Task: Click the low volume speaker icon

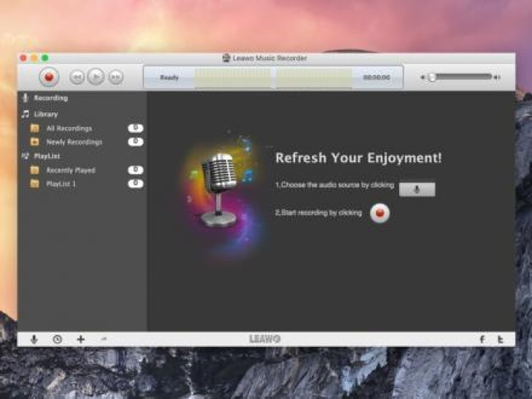Action: click(423, 77)
